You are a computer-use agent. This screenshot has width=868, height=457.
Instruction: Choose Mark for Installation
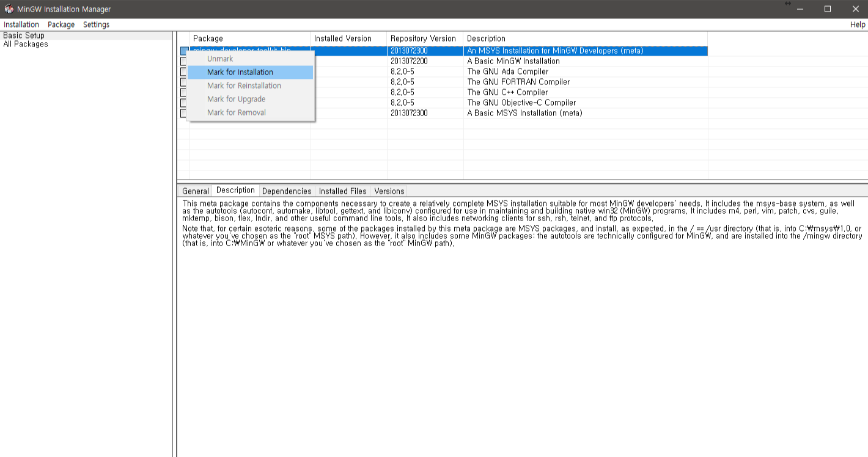click(251, 72)
